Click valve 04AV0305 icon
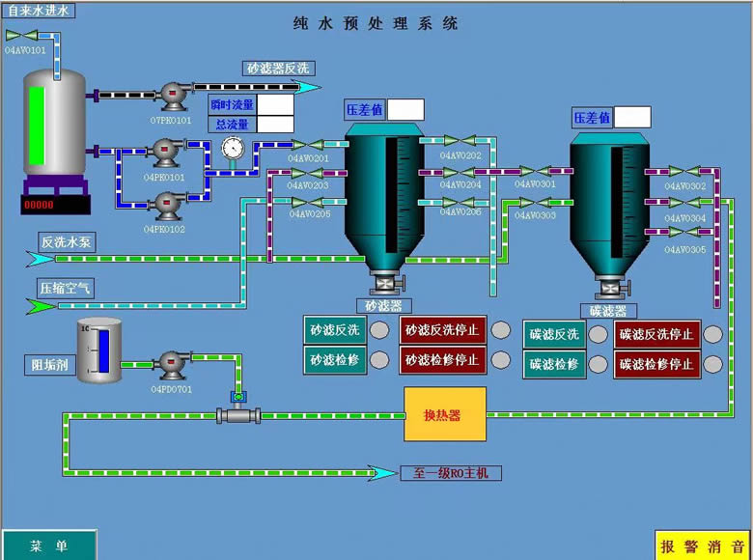The height and width of the screenshot is (560, 753). 685,236
